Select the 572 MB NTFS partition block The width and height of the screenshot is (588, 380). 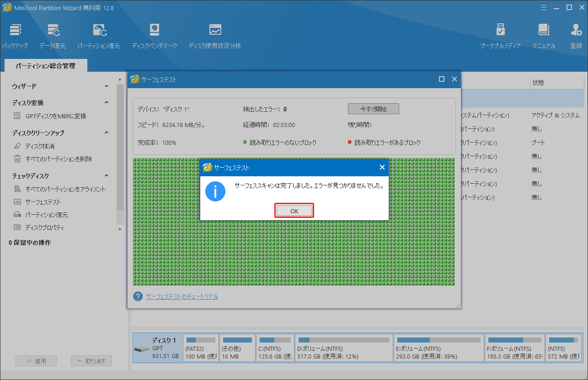(564, 348)
